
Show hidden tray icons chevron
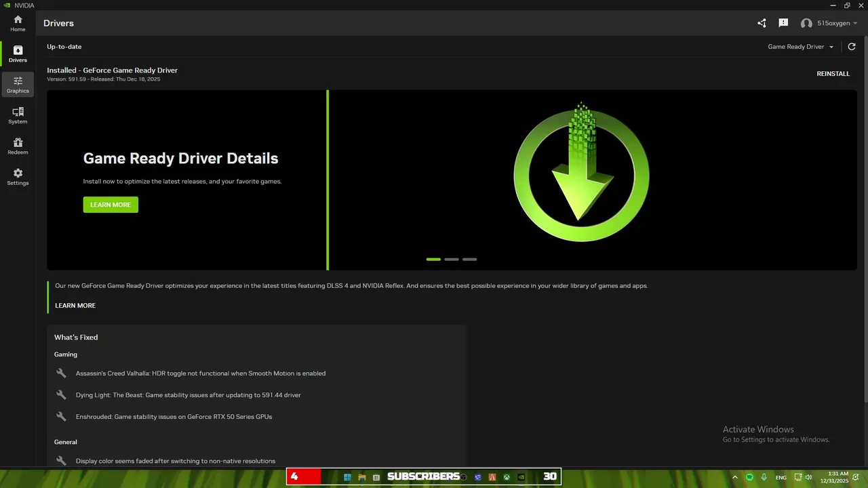coord(734,477)
